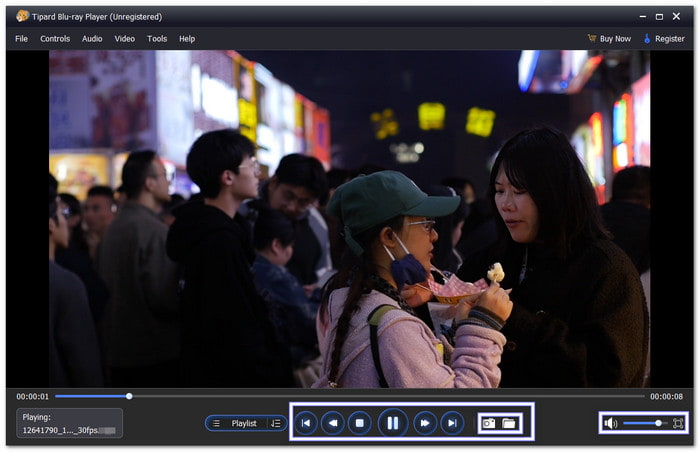Open the playlist sort order options

coord(276,423)
